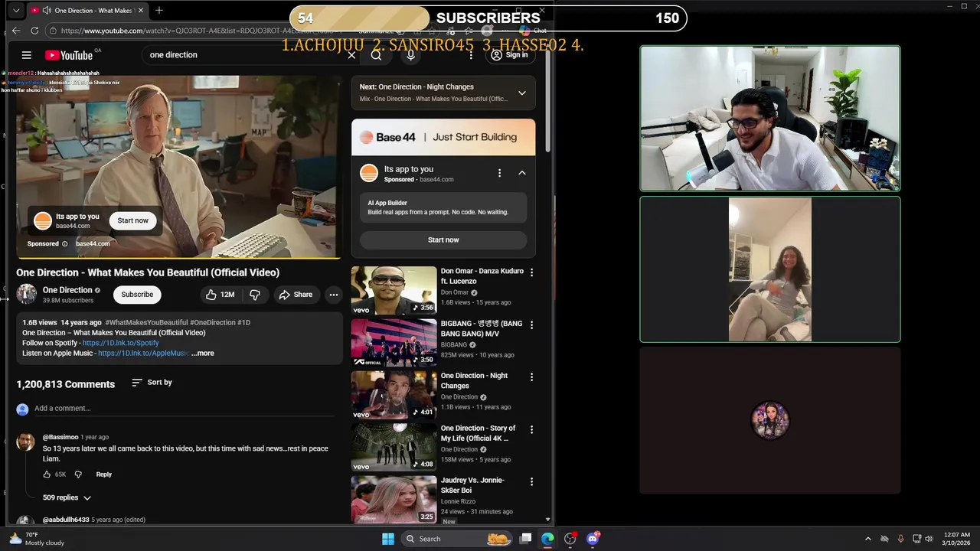Open options menu for Story of My Life

pos(531,429)
